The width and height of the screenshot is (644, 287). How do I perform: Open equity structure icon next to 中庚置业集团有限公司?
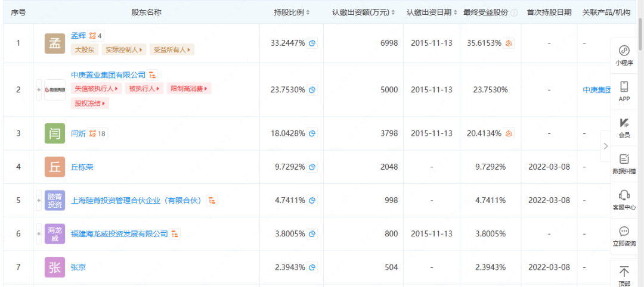(x=153, y=75)
